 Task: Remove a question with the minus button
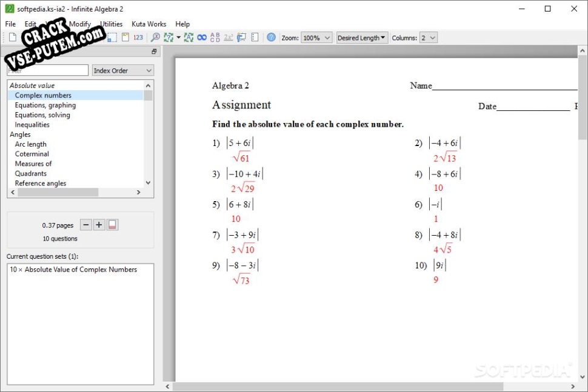tap(86, 225)
